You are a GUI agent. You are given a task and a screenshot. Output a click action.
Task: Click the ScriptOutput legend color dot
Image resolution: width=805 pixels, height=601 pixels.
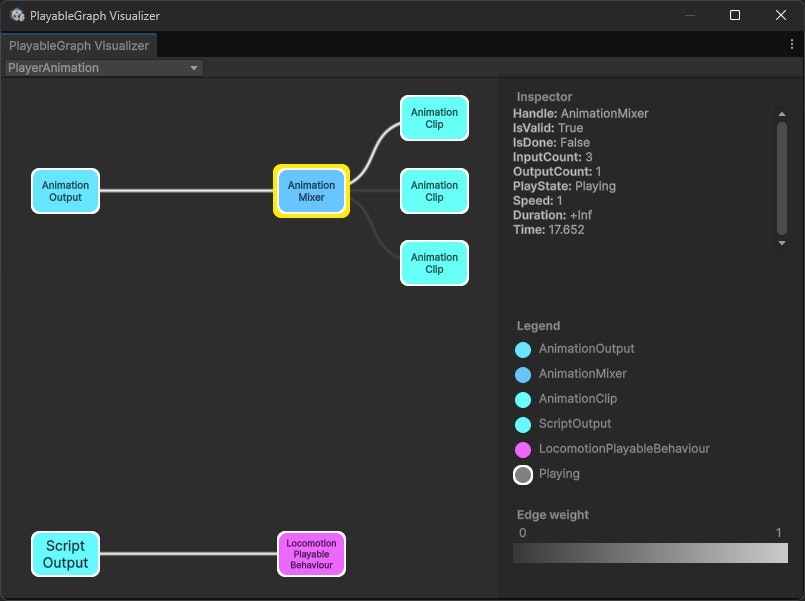pos(522,424)
